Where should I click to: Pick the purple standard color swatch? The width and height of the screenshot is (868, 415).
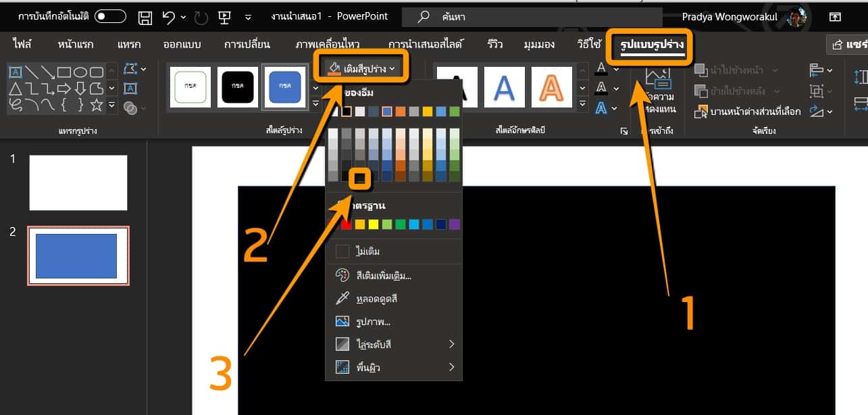(x=454, y=224)
